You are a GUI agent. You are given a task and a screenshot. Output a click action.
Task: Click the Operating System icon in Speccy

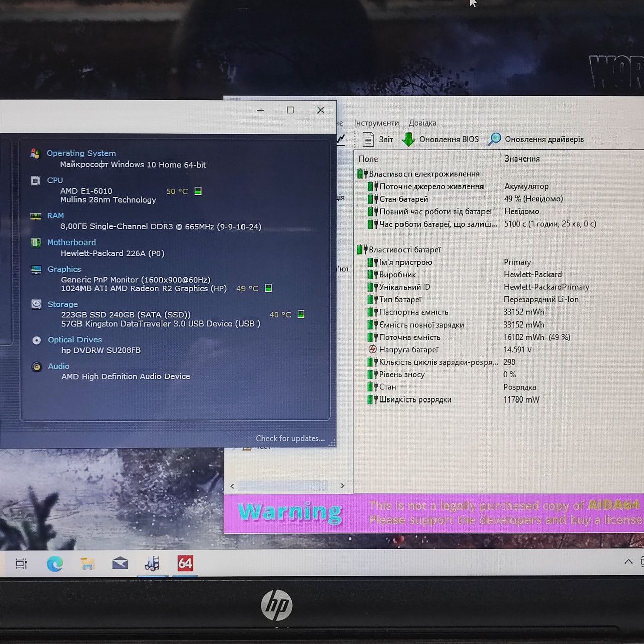tap(35, 153)
